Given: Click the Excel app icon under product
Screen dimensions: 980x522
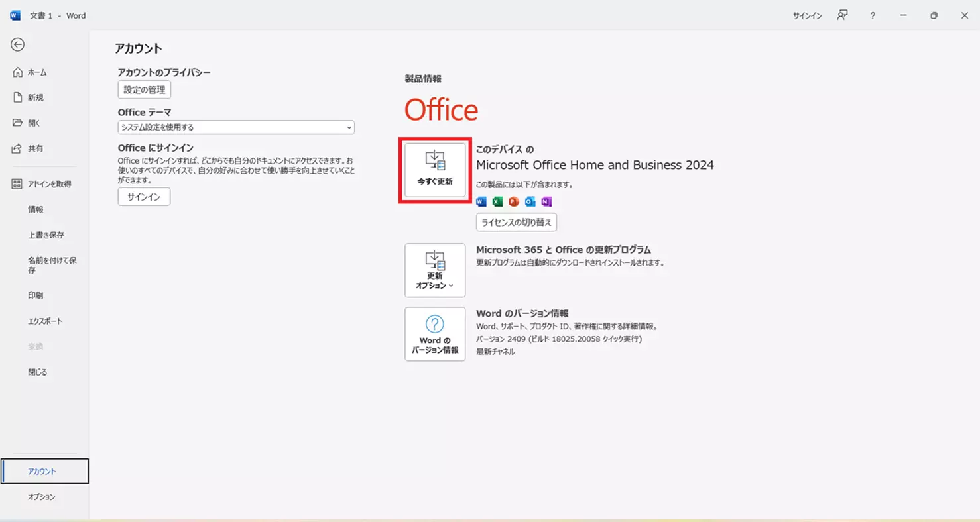Looking at the screenshot, I should point(497,201).
